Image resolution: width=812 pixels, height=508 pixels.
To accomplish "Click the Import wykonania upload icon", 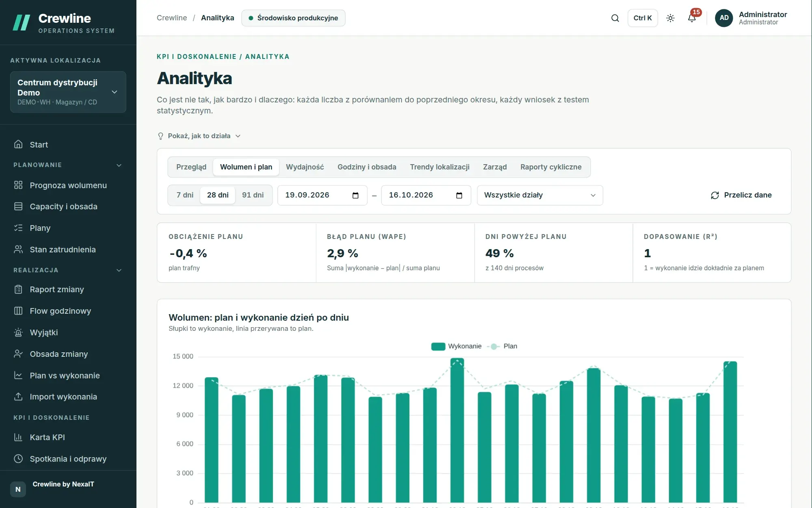I will (x=18, y=397).
